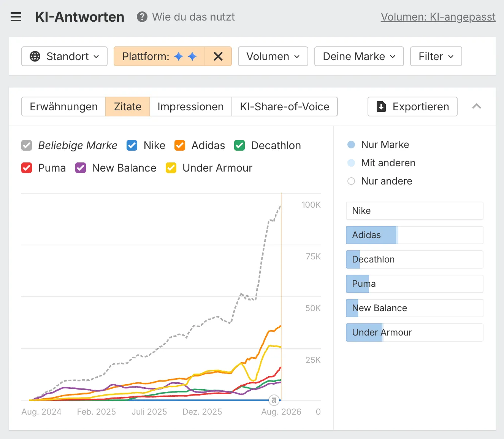Collapse the chart panel with chevron

click(477, 107)
